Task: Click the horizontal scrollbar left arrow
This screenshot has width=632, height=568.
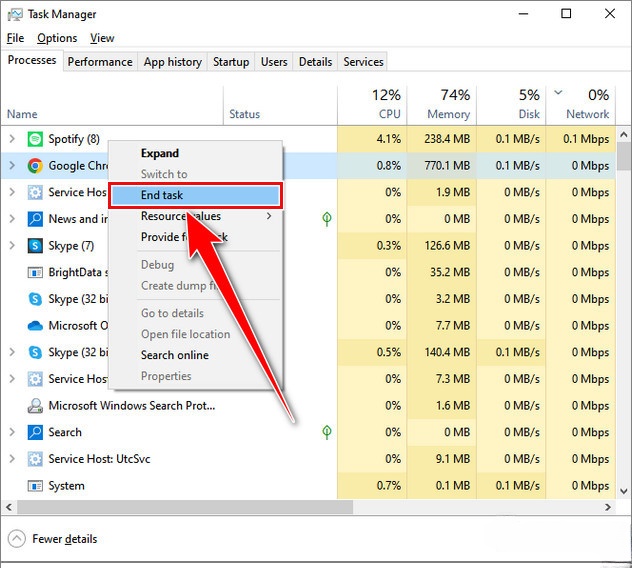Action: point(9,507)
